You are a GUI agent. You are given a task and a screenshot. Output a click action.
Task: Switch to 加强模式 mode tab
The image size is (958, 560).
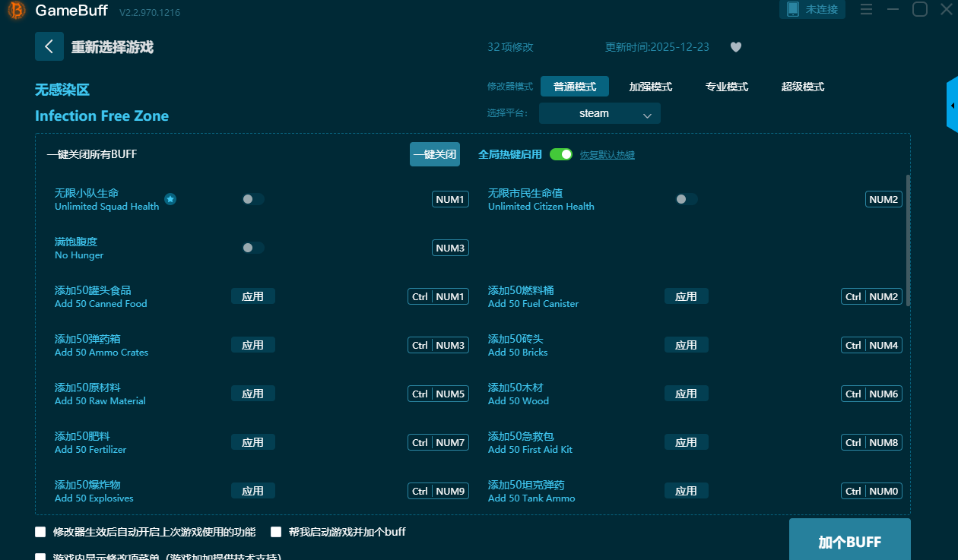(650, 87)
